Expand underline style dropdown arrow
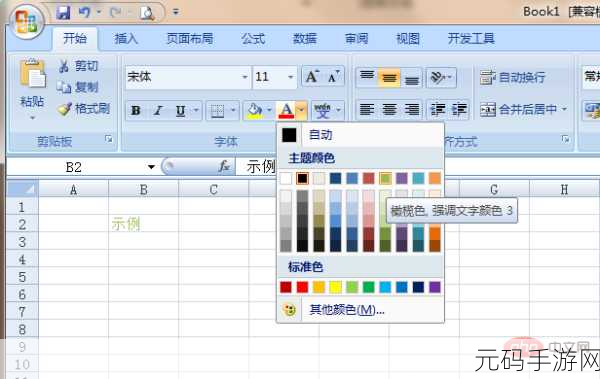Viewport: 600px width, 379px height. [196, 111]
